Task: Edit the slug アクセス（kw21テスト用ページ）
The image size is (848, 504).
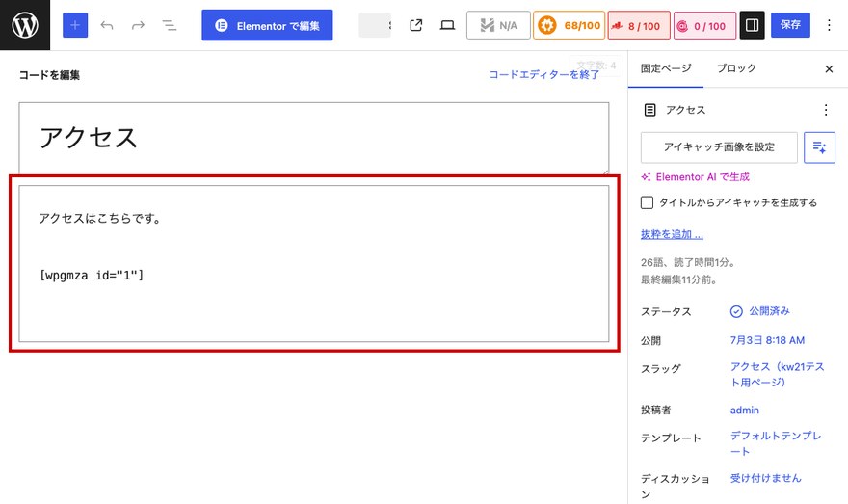Action: pyautogui.click(x=777, y=374)
